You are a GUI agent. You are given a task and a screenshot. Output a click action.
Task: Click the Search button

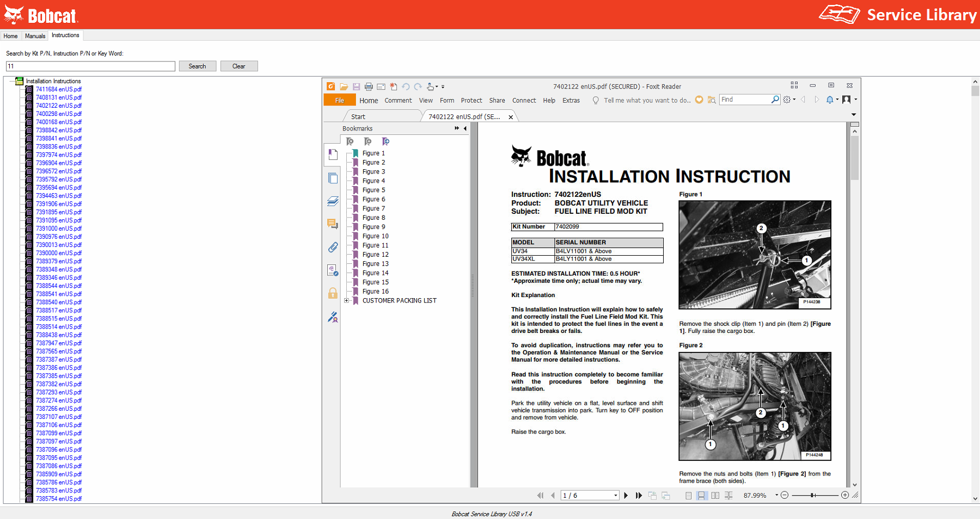[197, 66]
